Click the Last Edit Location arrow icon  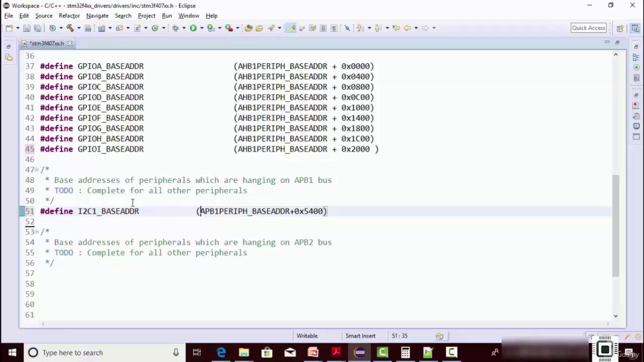(x=396, y=28)
